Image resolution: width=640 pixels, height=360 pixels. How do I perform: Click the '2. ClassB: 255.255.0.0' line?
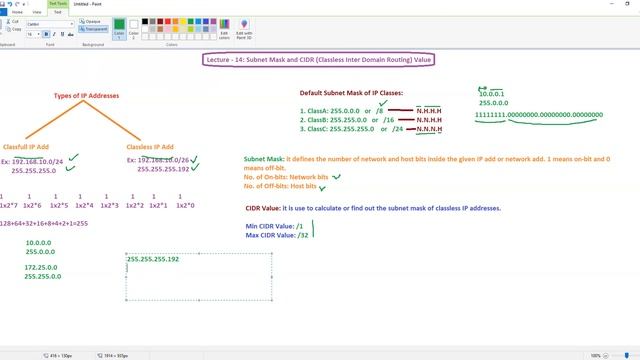[x=347, y=120]
